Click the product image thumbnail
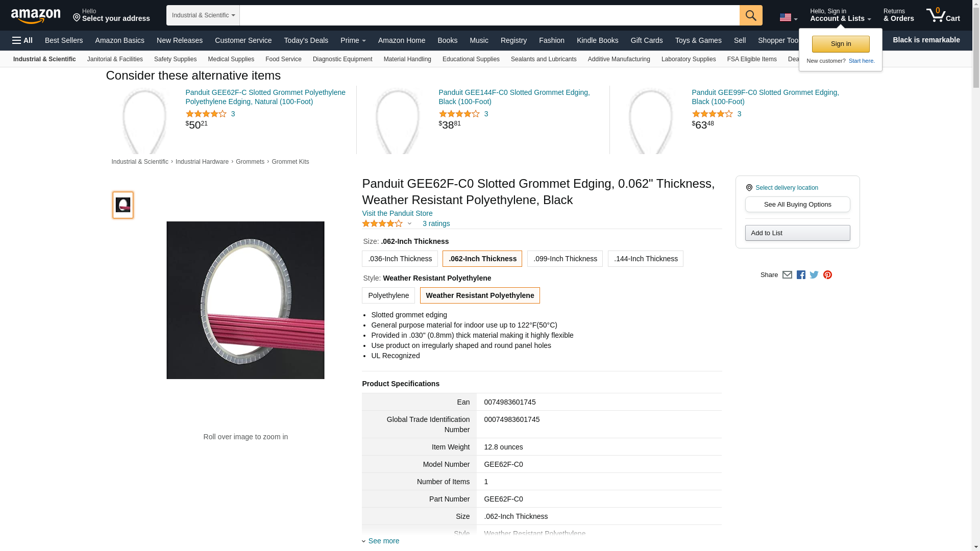 (123, 205)
